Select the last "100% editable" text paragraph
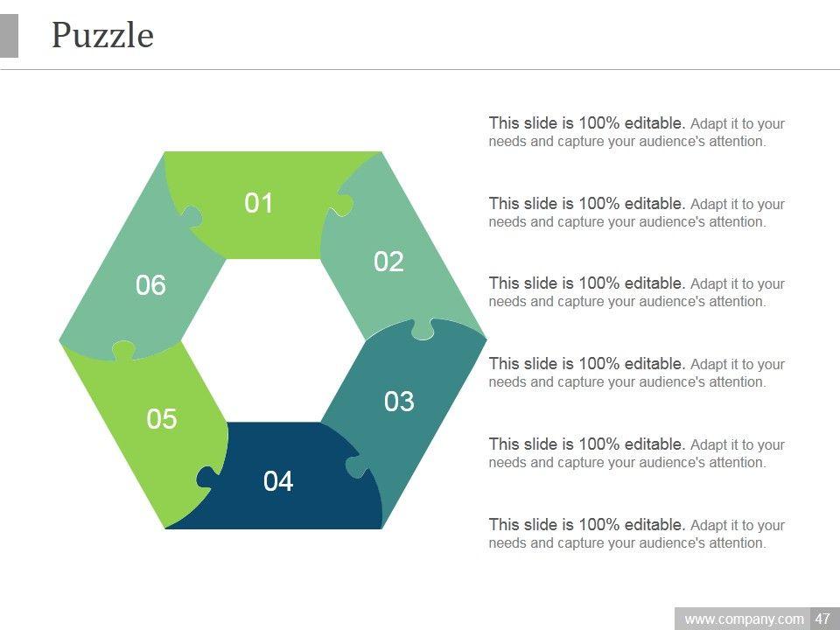This screenshot has height=630, width=840. click(x=636, y=534)
